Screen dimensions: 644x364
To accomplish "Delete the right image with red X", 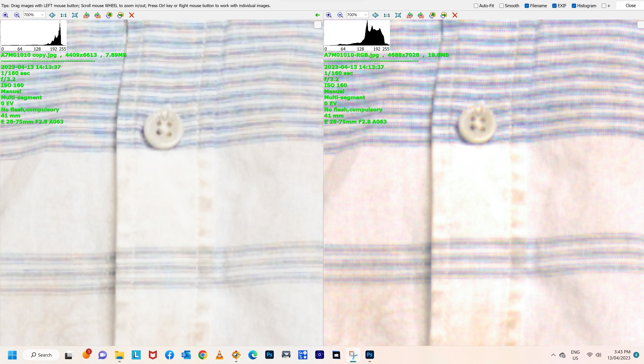I will [x=455, y=15].
